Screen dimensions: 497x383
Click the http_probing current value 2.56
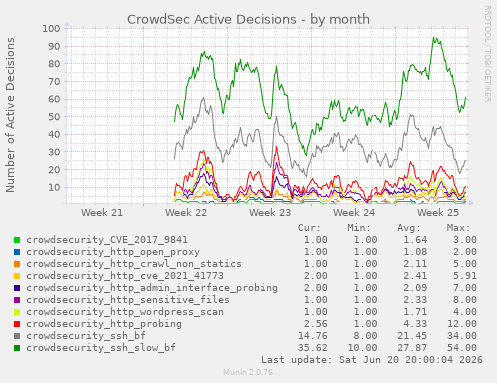315,324
